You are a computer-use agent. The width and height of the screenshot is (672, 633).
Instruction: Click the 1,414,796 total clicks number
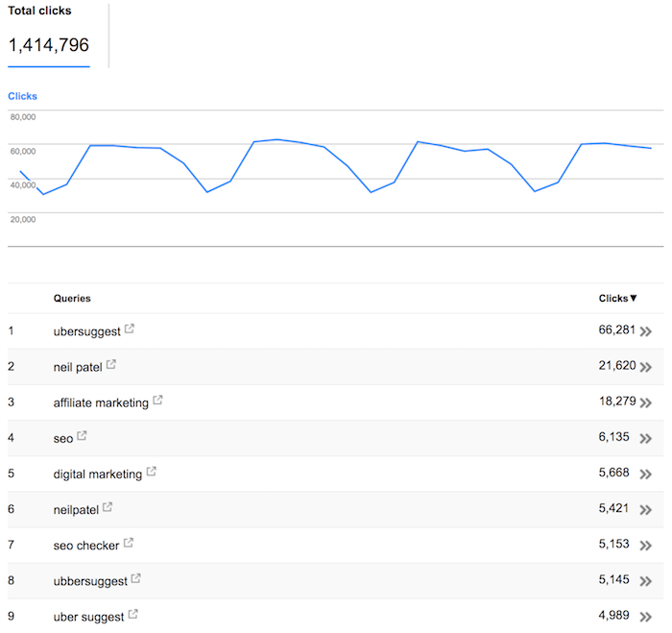pos(48,45)
